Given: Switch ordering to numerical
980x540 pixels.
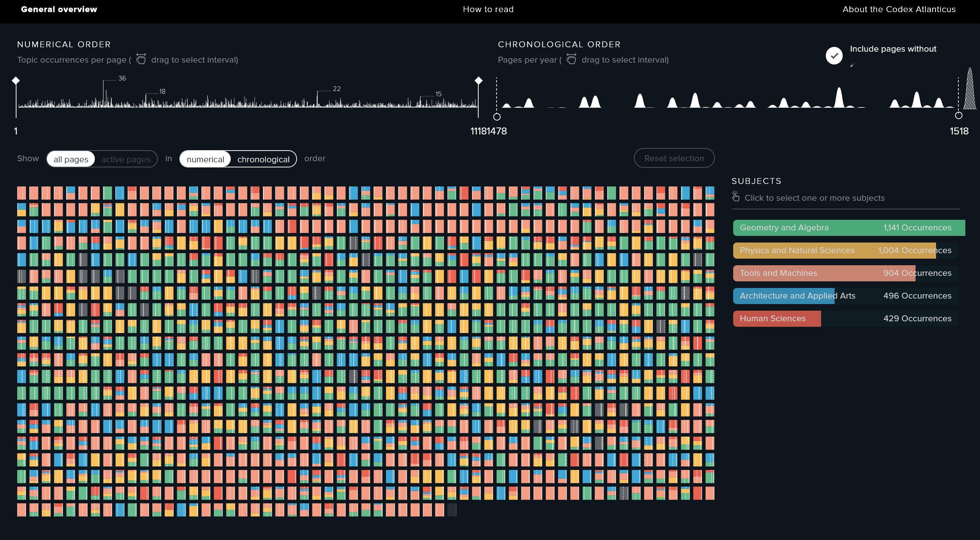Looking at the screenshot, I should tap(205, 159).
